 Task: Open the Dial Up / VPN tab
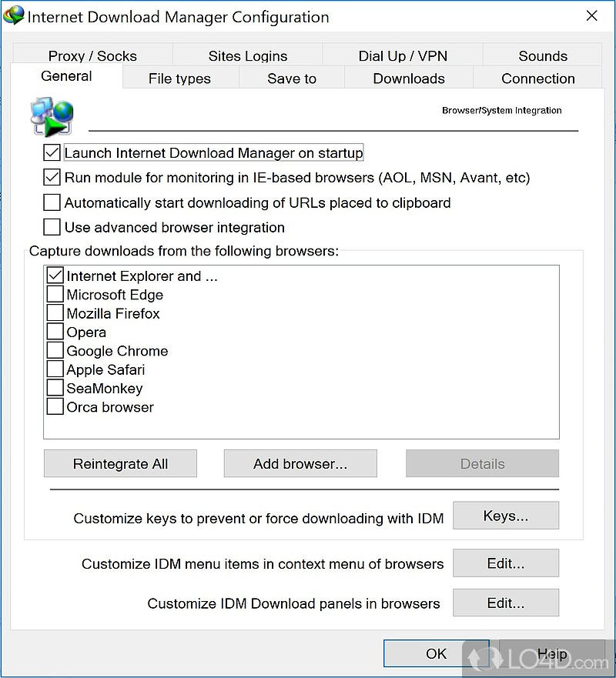point(403,56)
